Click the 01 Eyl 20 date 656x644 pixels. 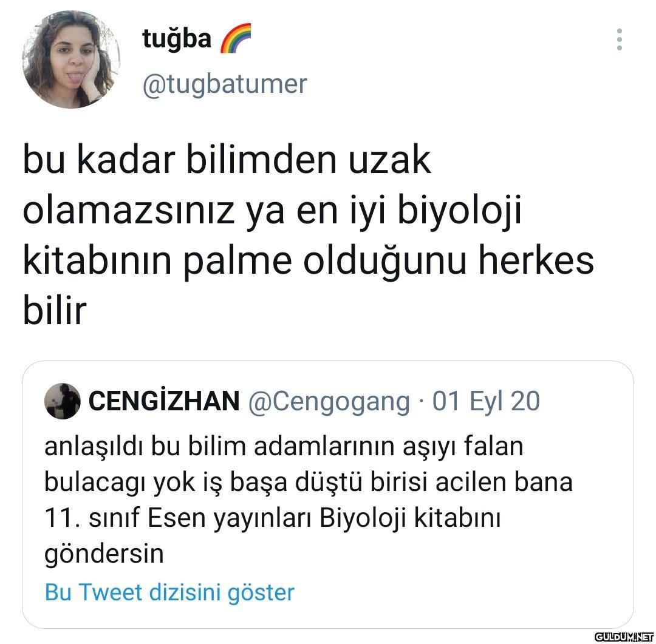tap(486, 401)
